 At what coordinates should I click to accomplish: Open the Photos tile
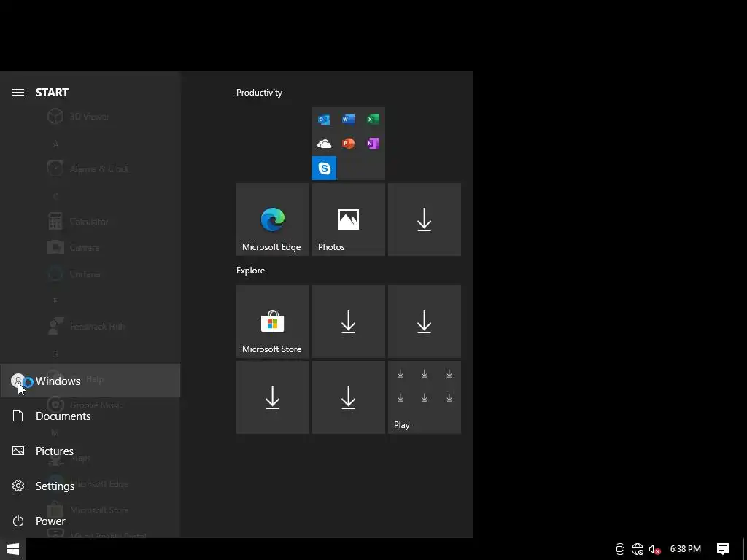point(348,219)
